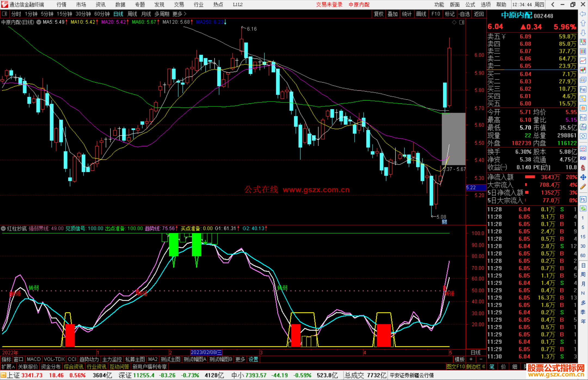Image resolution: width=588 pixels, height=380 pixels.
Task: Expand the 更多 periods dropdown
Action: pyautogui.click(x=179, y=14)
